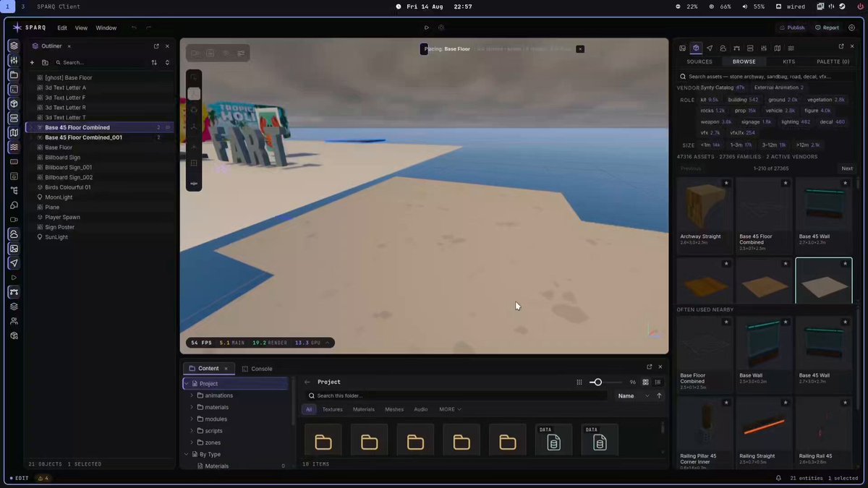
Task: Open the Outliner sort order options
Action: pyautogui.click(x=154, y=63)
